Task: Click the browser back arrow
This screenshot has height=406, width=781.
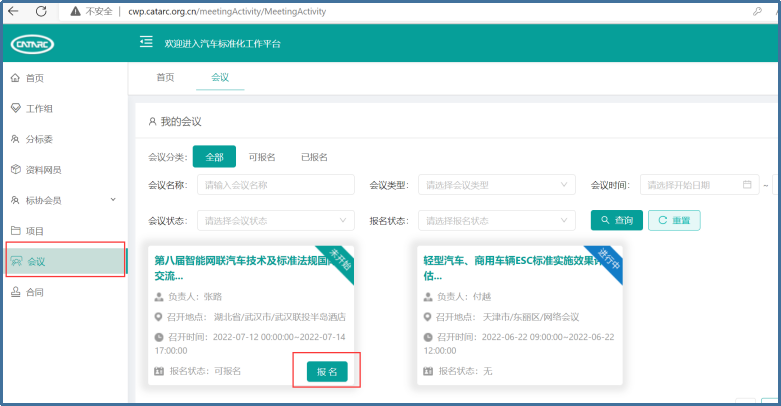Action: [x=14, y=10]
